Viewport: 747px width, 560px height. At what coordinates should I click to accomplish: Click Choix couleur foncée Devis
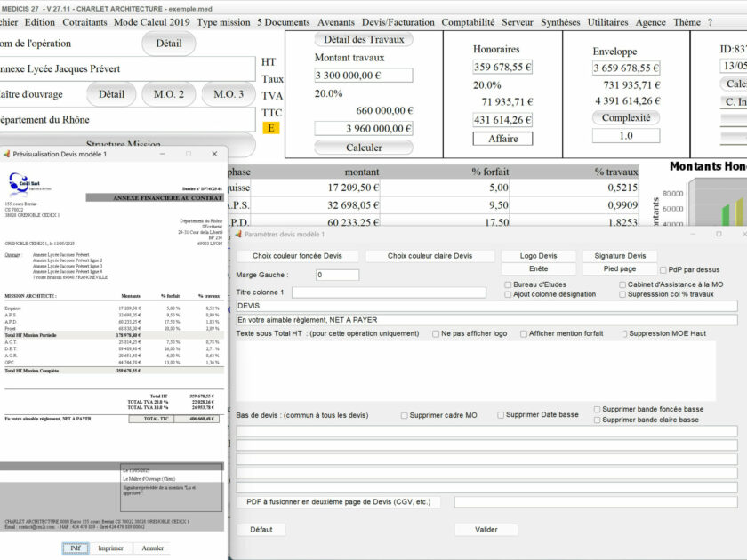(297, 256)
